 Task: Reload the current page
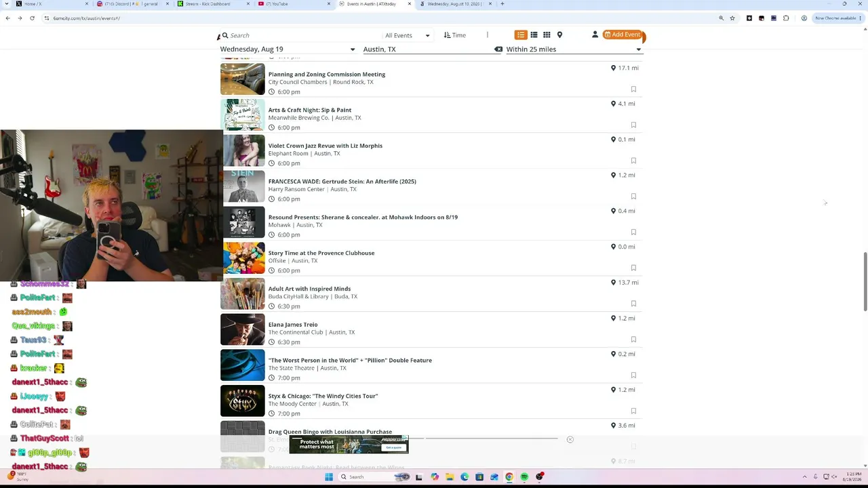tap(32, 18)
